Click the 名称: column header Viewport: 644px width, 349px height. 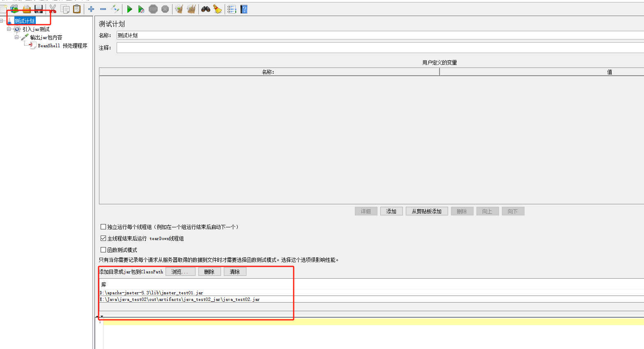pos(269,72)
